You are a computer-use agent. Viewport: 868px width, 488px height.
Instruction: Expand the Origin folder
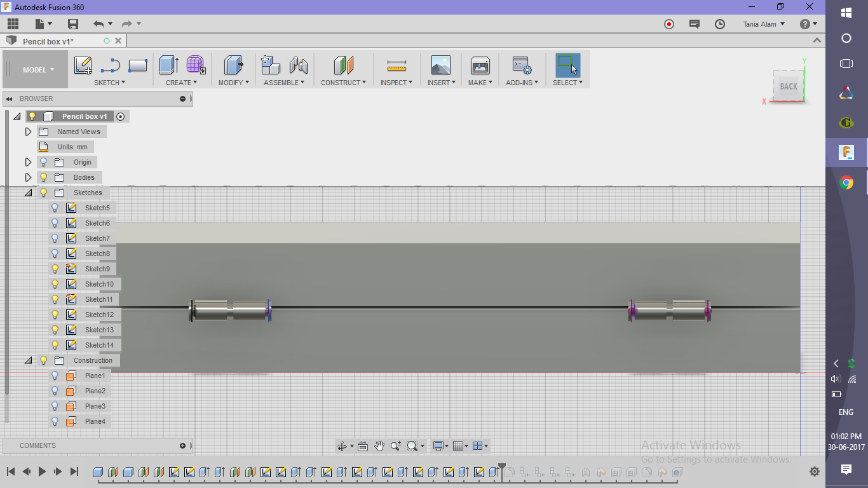(28, 162)
